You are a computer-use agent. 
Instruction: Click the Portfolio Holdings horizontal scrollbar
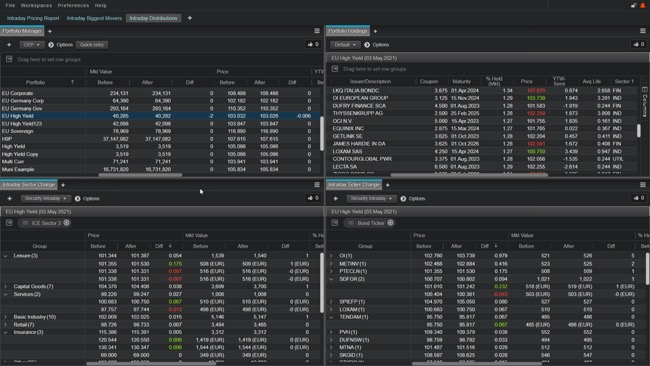pos(469,175)
